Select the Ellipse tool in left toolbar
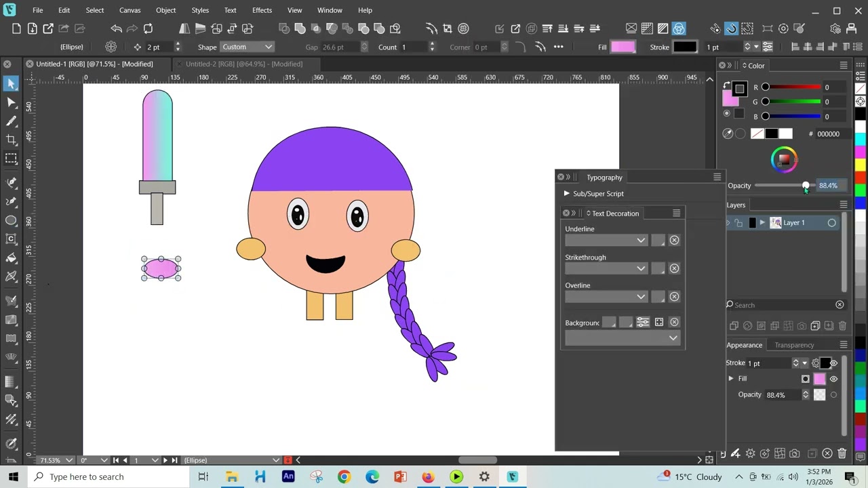This screenshot has width=868, height=488. tap(11, 220)
